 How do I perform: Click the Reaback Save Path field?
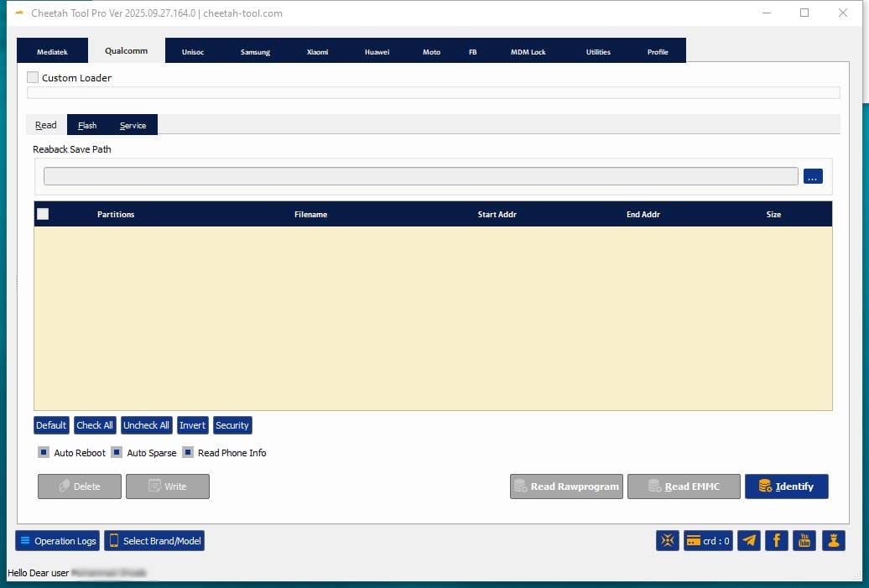(x=420, y=177)
